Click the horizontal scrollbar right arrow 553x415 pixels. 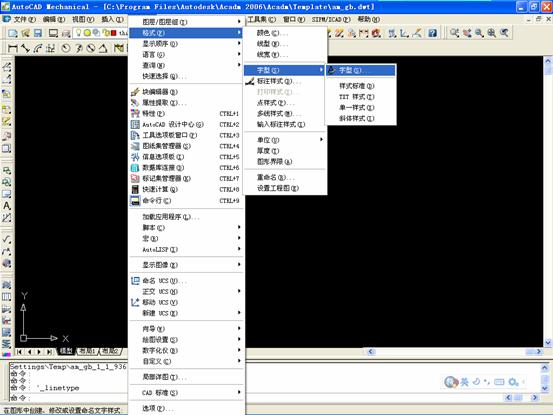[x=539, y=352]
